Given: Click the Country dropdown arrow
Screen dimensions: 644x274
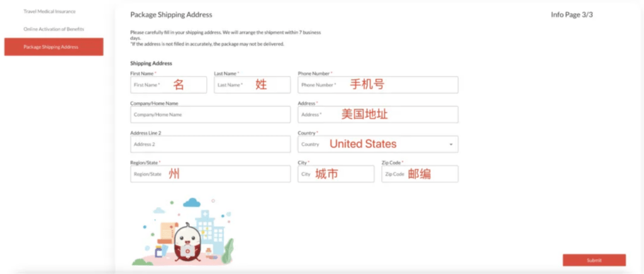Looking at the screenshot, I should click(x=450, y=145).
